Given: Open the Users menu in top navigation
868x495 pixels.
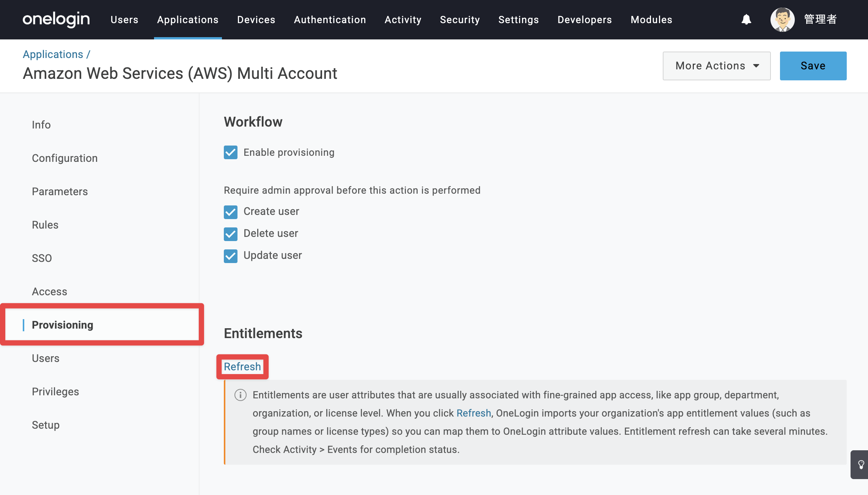Looking at the screenshot, I should point(124,20).
